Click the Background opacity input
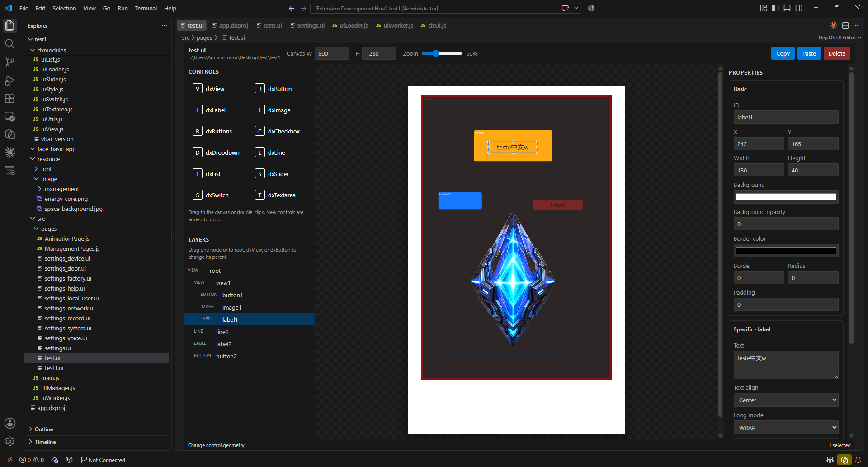868x467 pixels. (x=786, y=224)
